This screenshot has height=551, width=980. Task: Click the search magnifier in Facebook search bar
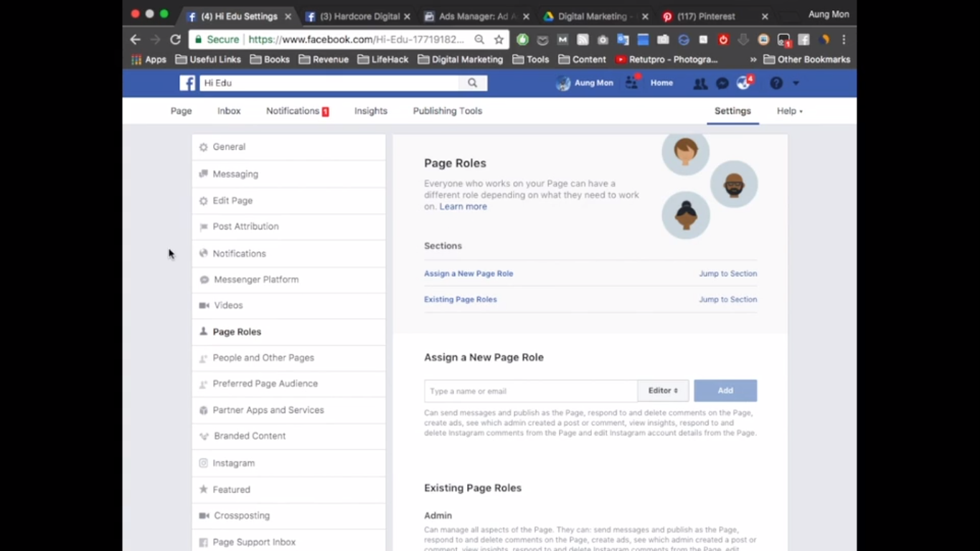[473, 83]
